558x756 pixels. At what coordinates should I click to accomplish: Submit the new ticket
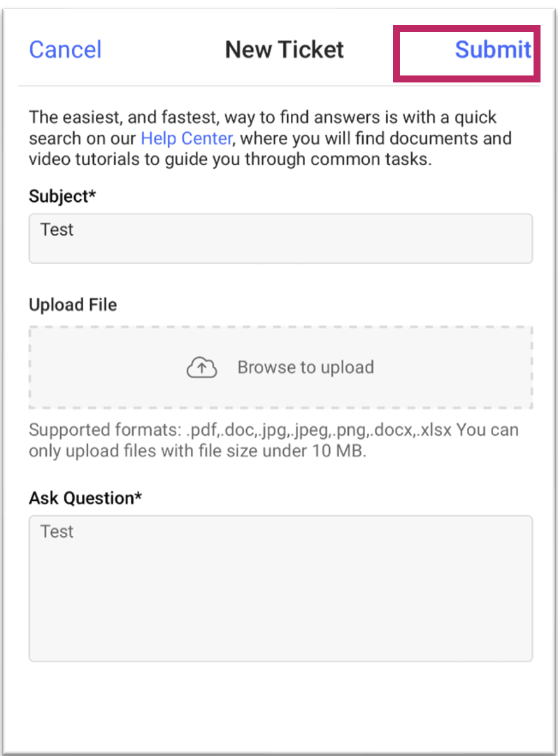point(493,49)
